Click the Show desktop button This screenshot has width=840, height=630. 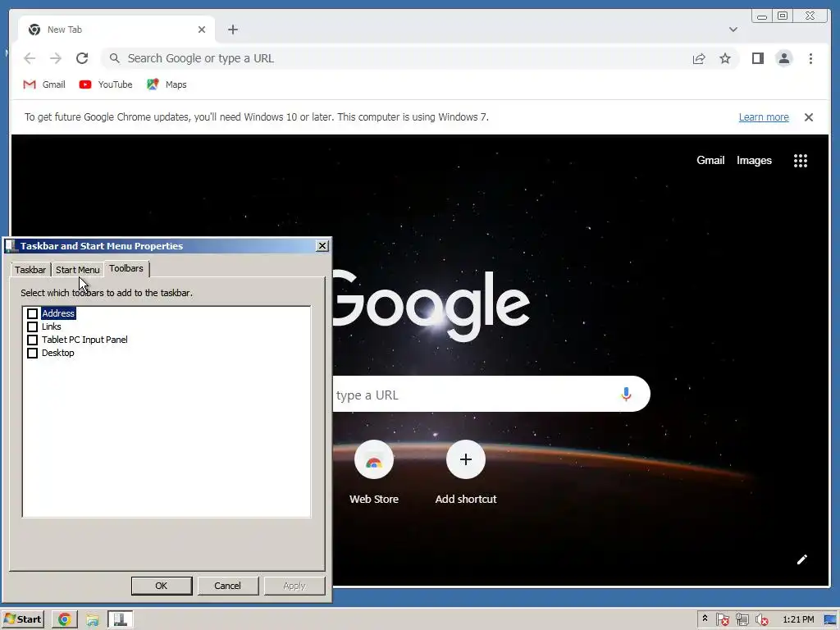click(830, 620)
